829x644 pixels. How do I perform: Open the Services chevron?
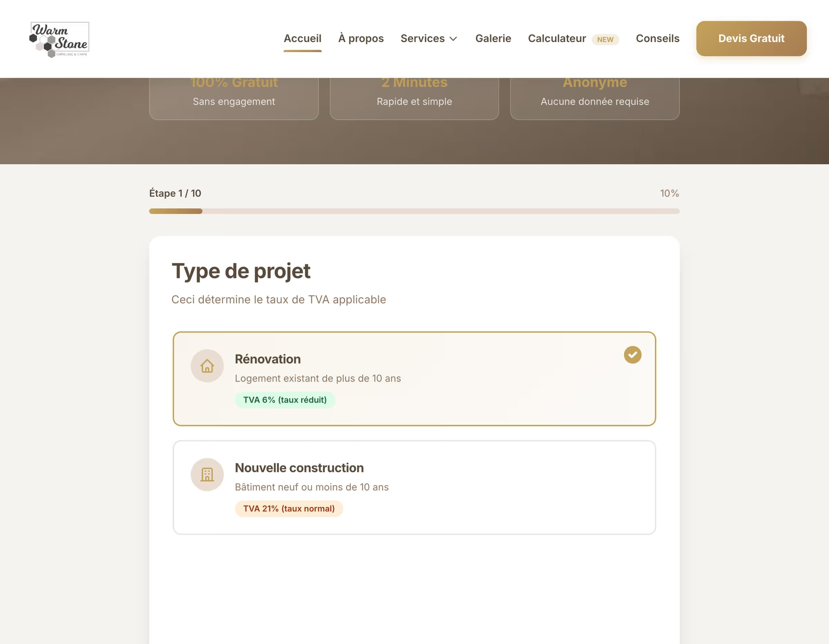pos(453,39)
